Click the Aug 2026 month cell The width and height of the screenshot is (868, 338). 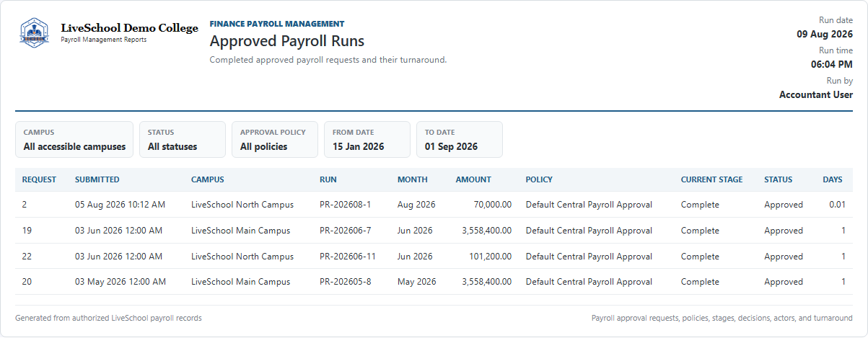click(x=416, y=205)
